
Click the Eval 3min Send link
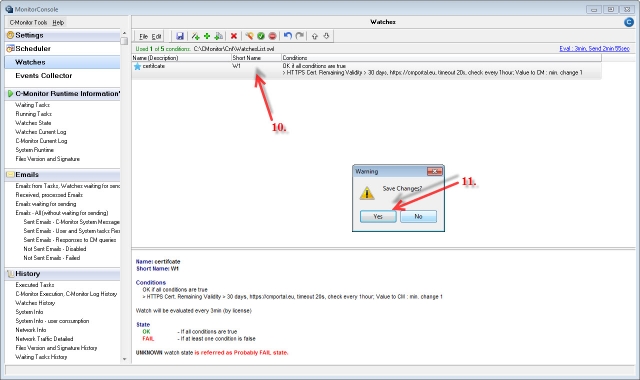pos(594,49)
